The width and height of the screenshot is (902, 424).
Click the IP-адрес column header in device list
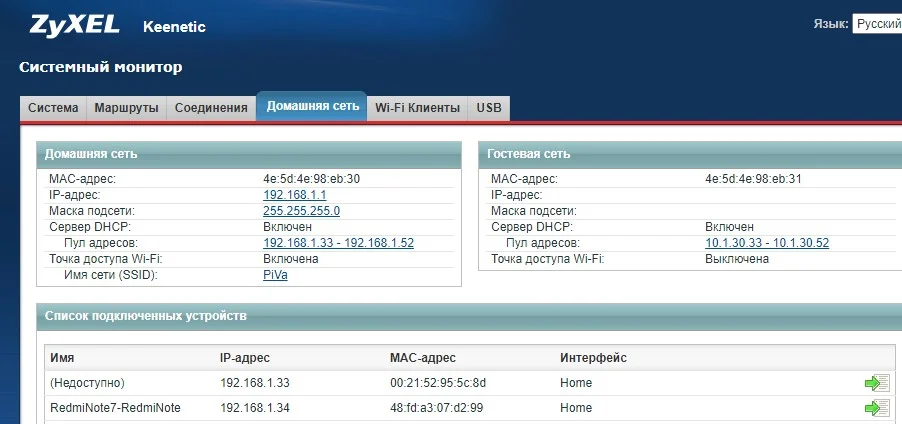[245, 358]
